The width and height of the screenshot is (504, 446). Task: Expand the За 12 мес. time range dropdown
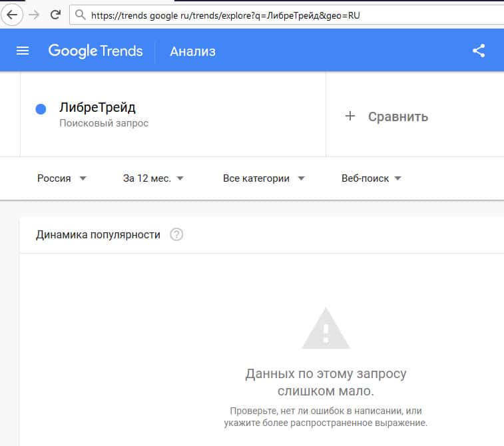point(153,178)
